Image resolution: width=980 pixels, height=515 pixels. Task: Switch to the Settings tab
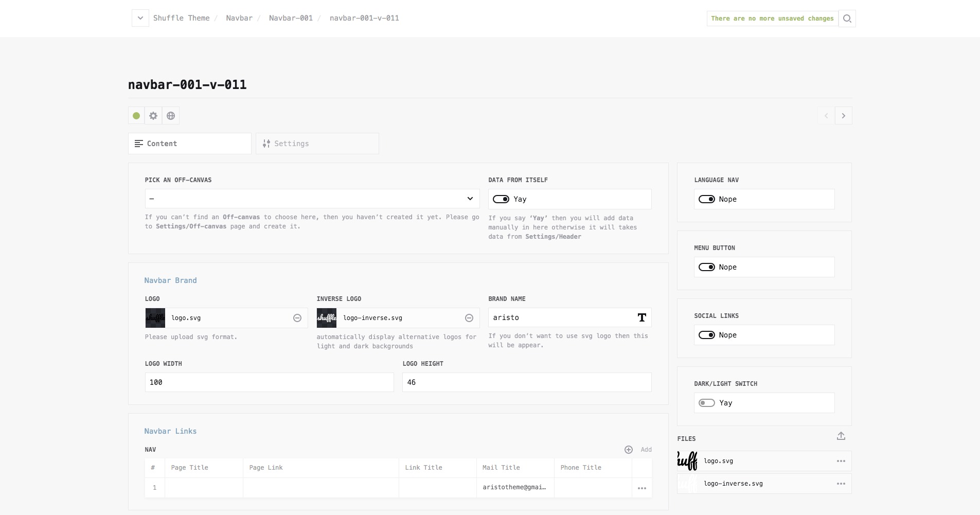(317, 144)
